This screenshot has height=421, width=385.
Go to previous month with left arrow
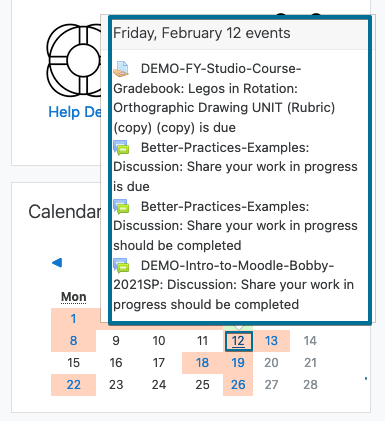point(57,263)
